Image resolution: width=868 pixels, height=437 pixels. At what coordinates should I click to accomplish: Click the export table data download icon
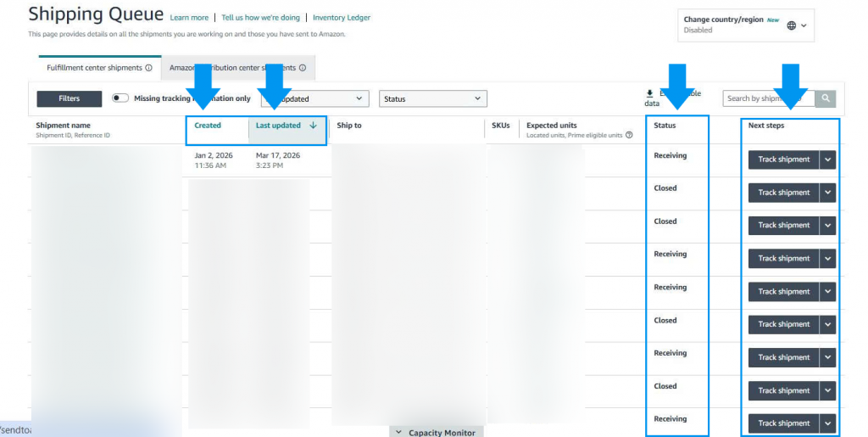(649, 93)
